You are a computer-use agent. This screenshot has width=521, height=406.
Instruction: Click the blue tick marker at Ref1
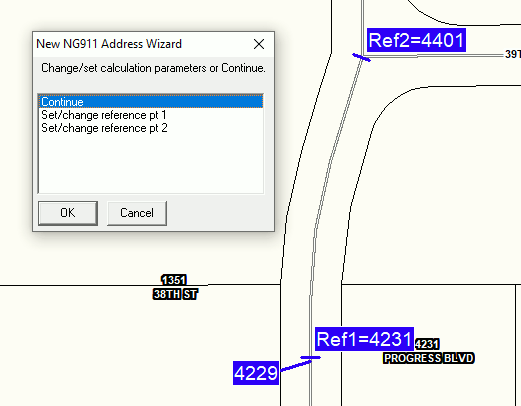pyautogui.click(x=310, y=358)
